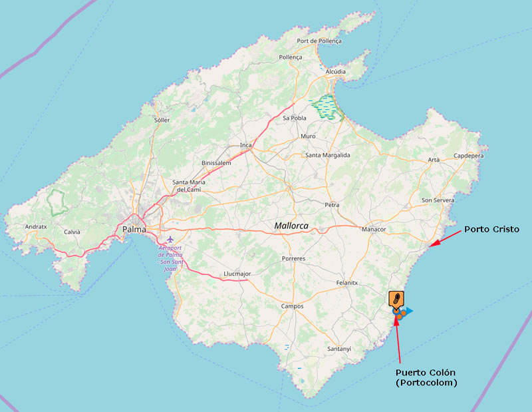Select the Palma city label
The width and height of the screenshot is (532, 412).
point(134,229)
